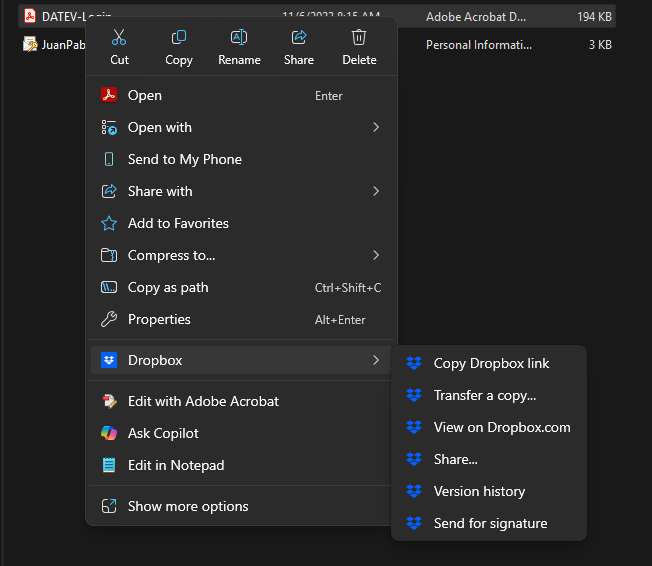Image resolution: width=652 pixels, height=566 pixels.
Task: Click the Share icon at top
Action: coord(299,38)
